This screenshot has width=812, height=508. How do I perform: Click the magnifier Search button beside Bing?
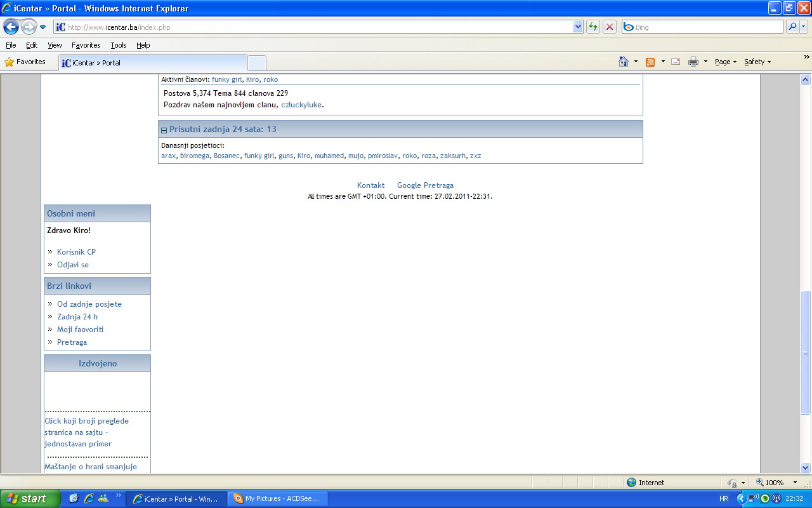pos(792,27)
